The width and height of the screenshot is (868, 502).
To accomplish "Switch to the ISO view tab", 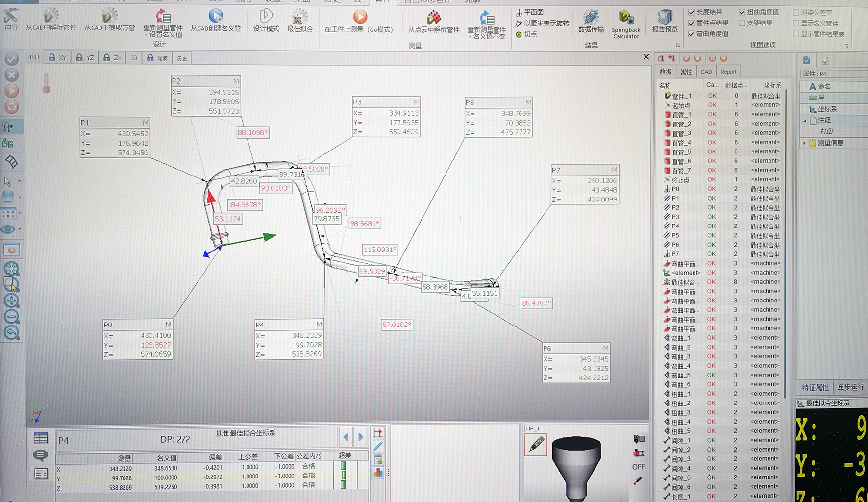I will [x=34, y=57].
